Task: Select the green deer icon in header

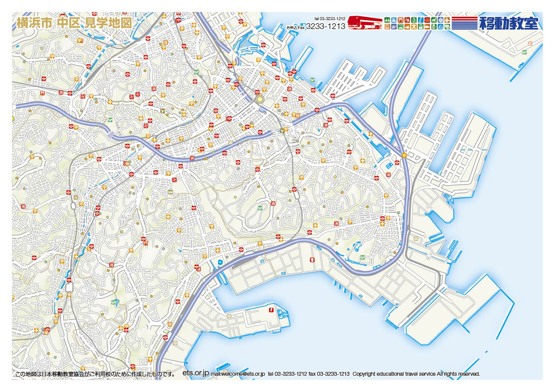Action: (434, 20)
